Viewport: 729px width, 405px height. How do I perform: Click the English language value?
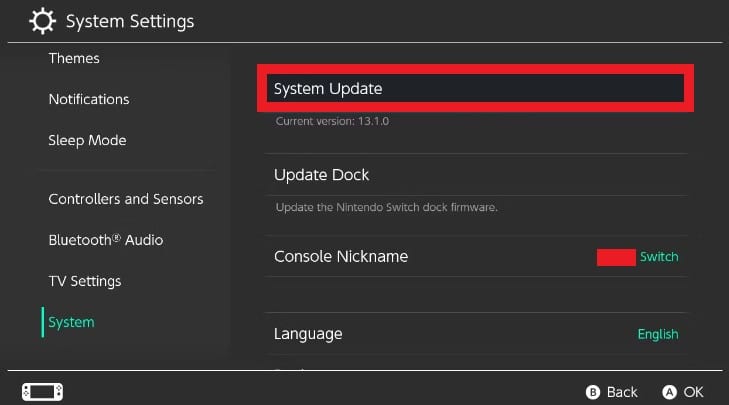coord(658,334)
